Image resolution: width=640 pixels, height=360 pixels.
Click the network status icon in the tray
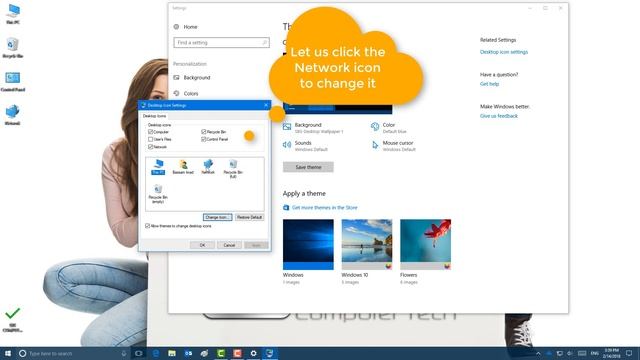click(x=560, y=353)
